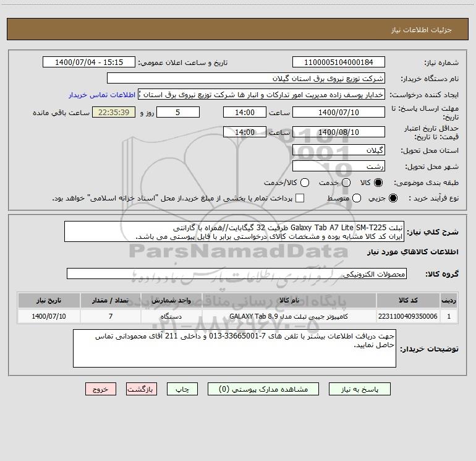The height and width of the screenshot is (461, 476).
Task: Click the buyer notes text area
Action: 234,348
